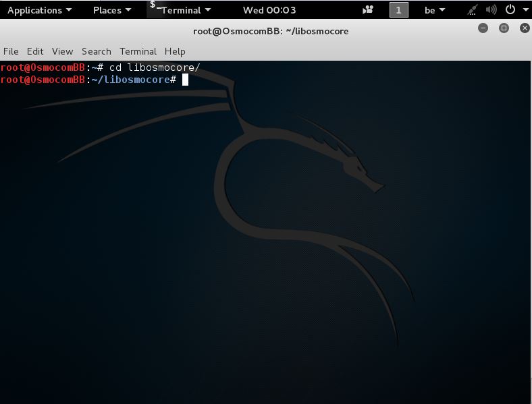Image resolution: width=532 pixels, height=404 pixels.
Task: Minimize the terminal window
Action: (x=483, y=28)
